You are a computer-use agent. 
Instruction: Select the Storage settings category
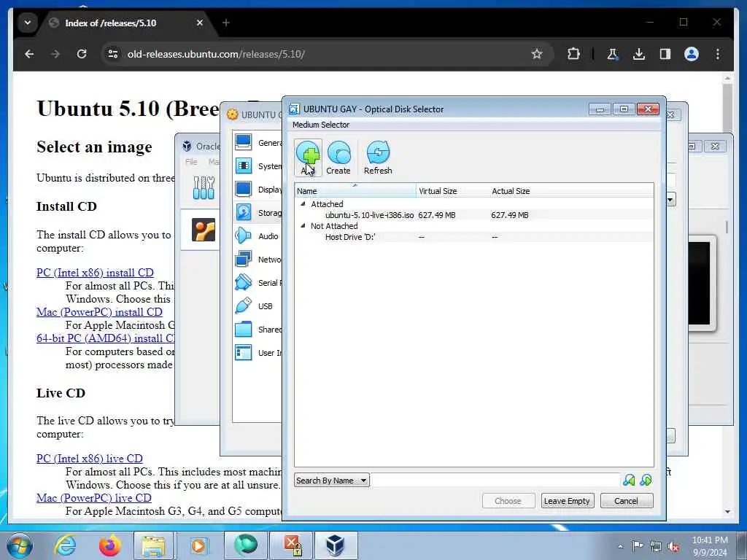click(258, 212)
